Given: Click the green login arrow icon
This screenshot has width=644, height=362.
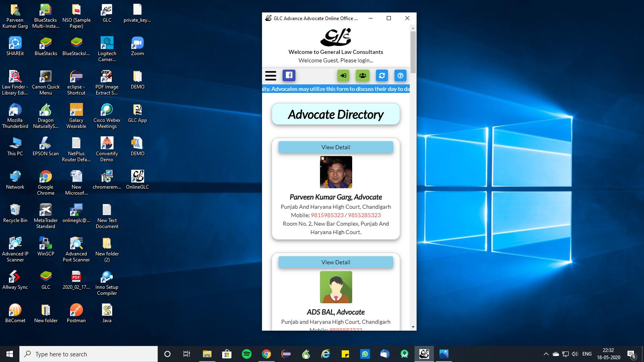Looking at the screenshot, I should 343,75.
